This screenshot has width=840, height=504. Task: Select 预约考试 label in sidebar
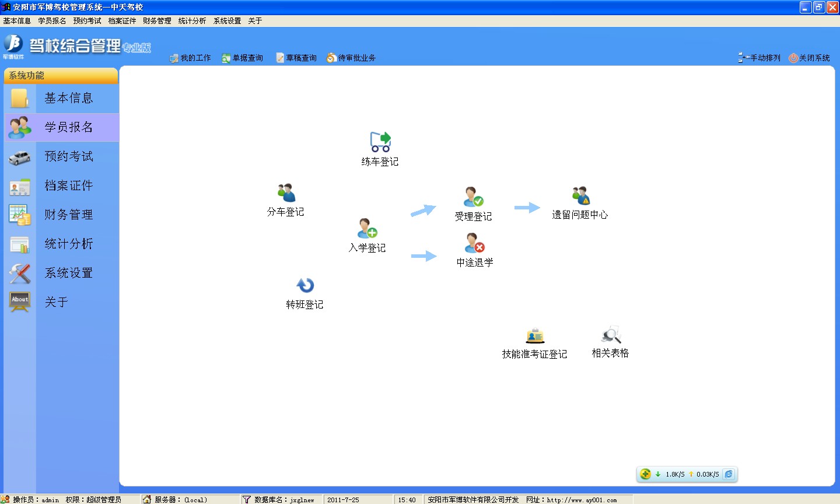[x=69, y=156]
